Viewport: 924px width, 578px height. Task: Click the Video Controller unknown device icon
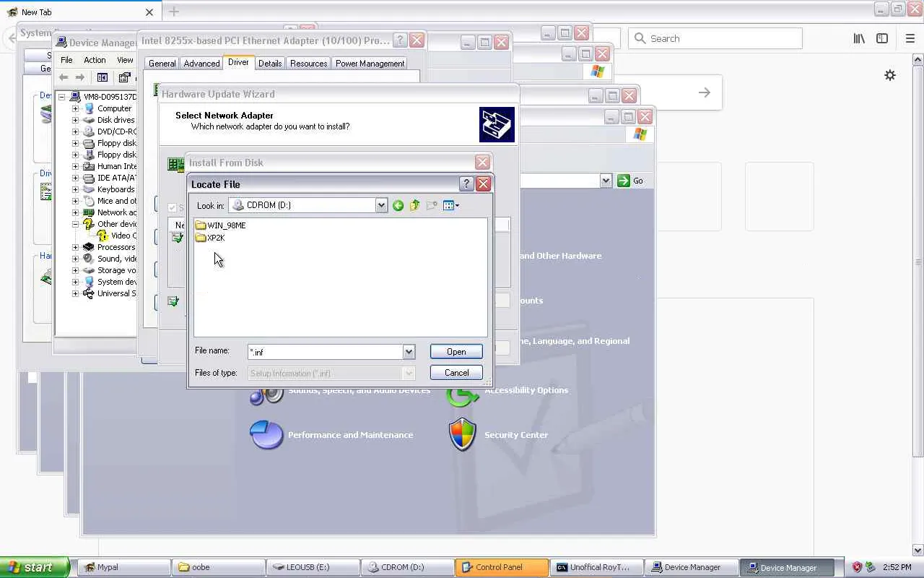pos(103,236)
